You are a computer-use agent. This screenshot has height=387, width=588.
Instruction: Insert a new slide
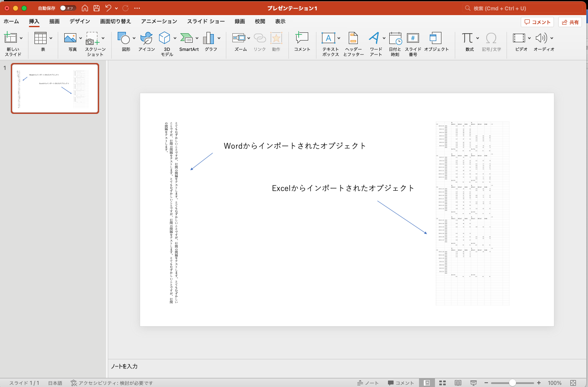click(x=10, y=38)
